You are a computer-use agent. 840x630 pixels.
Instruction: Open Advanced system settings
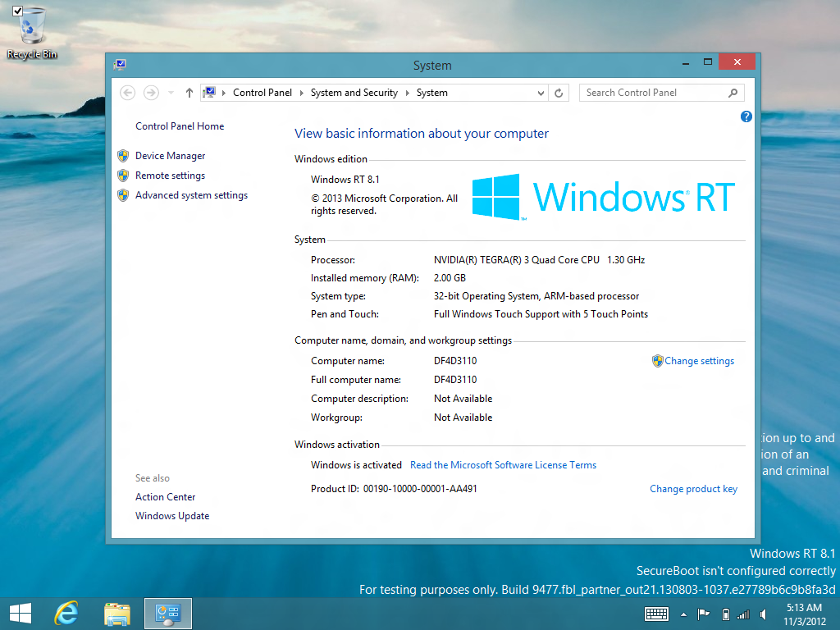[191, 195]
